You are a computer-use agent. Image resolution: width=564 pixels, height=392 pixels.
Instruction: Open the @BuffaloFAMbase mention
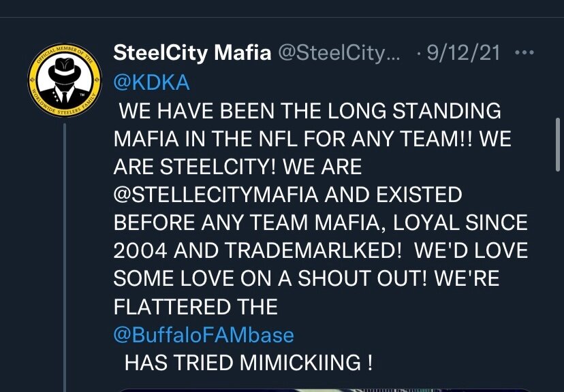pyautogui.click(x=204, y=335)
